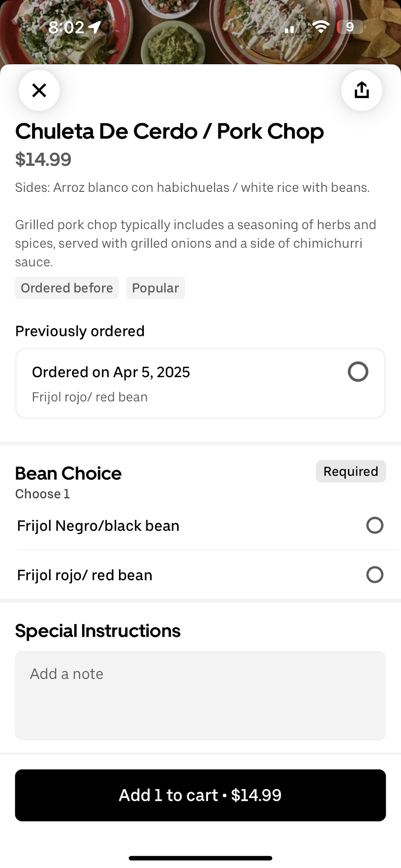Tap the Ordered before tag

point(67,288)
